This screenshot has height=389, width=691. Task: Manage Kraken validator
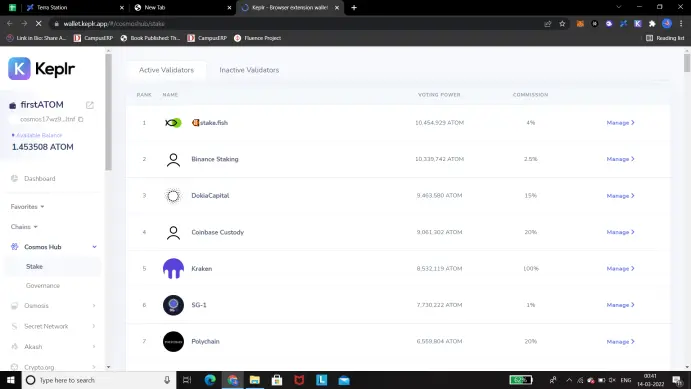[x=620, y=269]
